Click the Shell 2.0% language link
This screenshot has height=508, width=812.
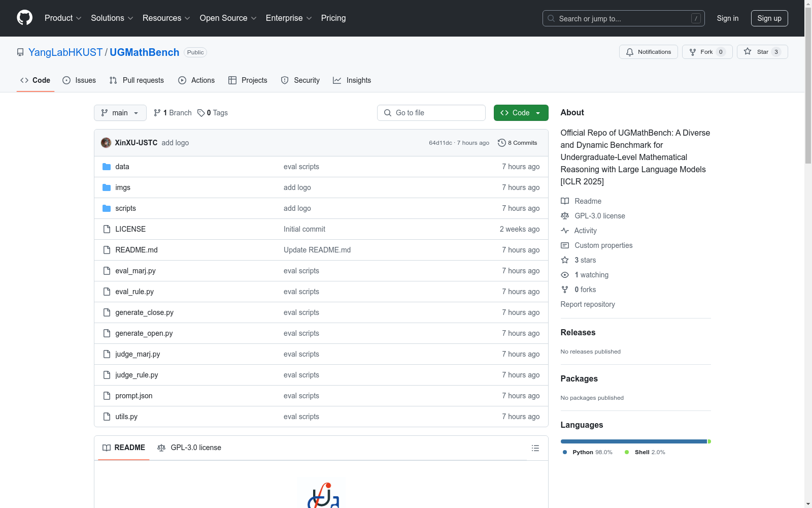[x=645, y=452]
